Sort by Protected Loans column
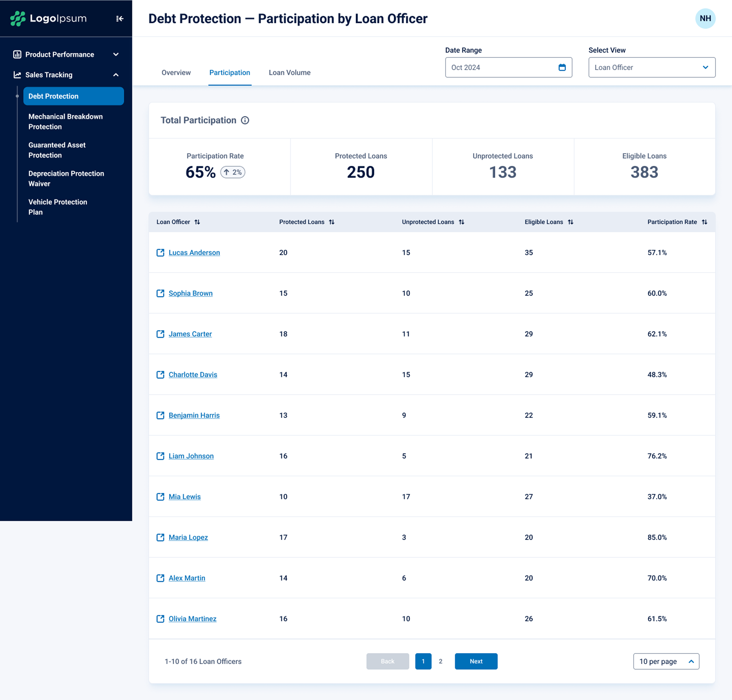The width and height of the screenshot is (732, 700). coord(331,222)
